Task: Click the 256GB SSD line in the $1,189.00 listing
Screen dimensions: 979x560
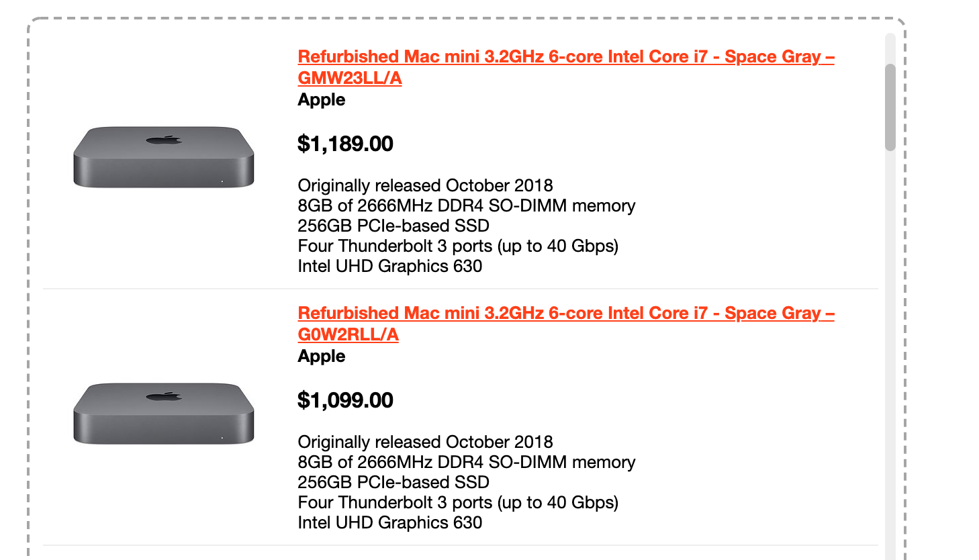Action: [393, 226]
